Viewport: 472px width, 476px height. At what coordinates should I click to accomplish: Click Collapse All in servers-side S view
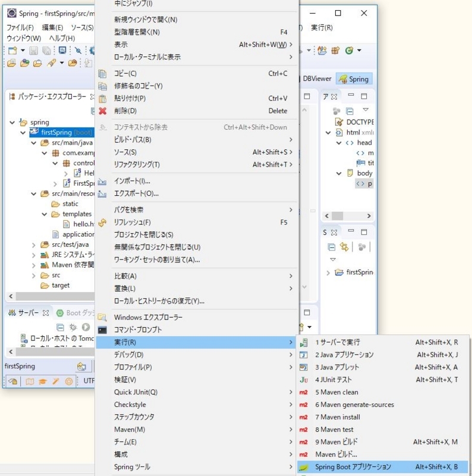click(x=332, y=247)
